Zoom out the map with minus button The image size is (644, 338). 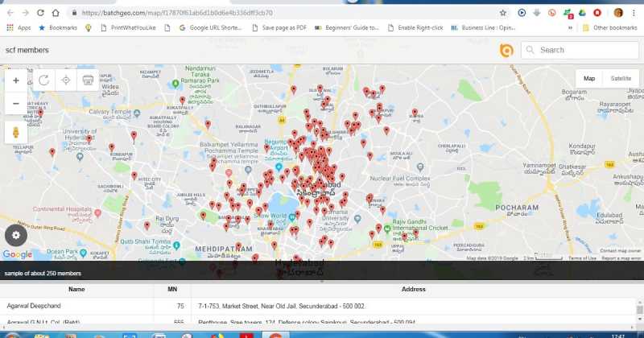click(x=15, y=104)
